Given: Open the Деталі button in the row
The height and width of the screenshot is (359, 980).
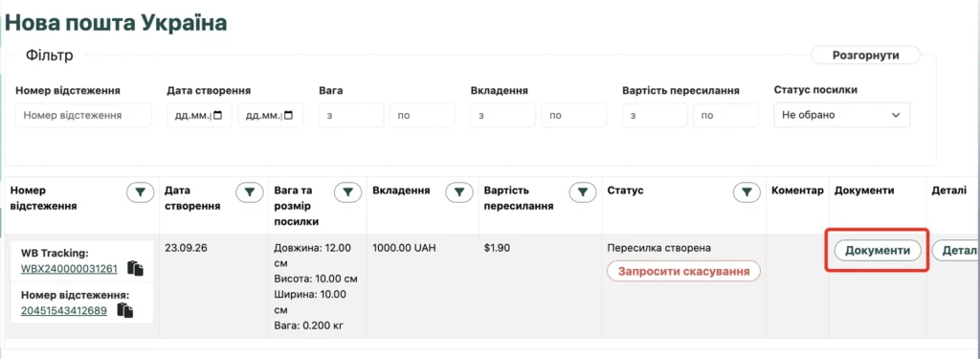Looking at the screenshot, I should coord(956,251).
